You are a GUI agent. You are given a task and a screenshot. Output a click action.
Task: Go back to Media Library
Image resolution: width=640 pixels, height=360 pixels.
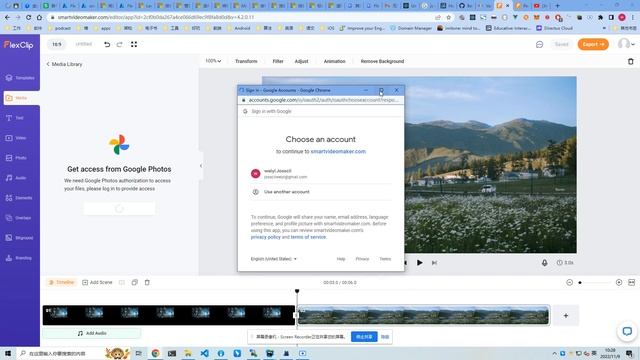pyautogui.click(x=64, y=64)
